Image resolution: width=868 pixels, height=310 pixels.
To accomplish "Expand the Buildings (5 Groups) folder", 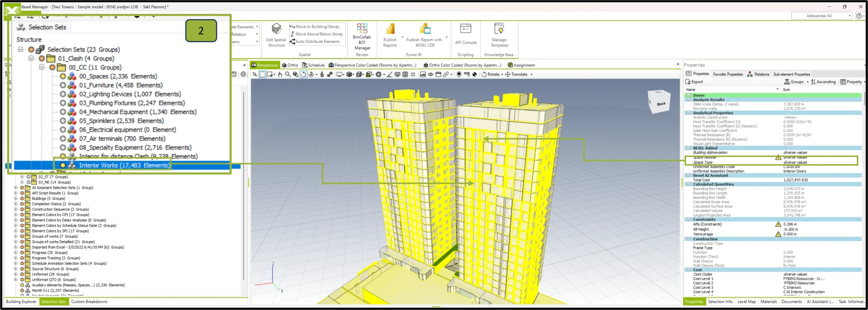I will pyautogui.click(x=16, y=198).
